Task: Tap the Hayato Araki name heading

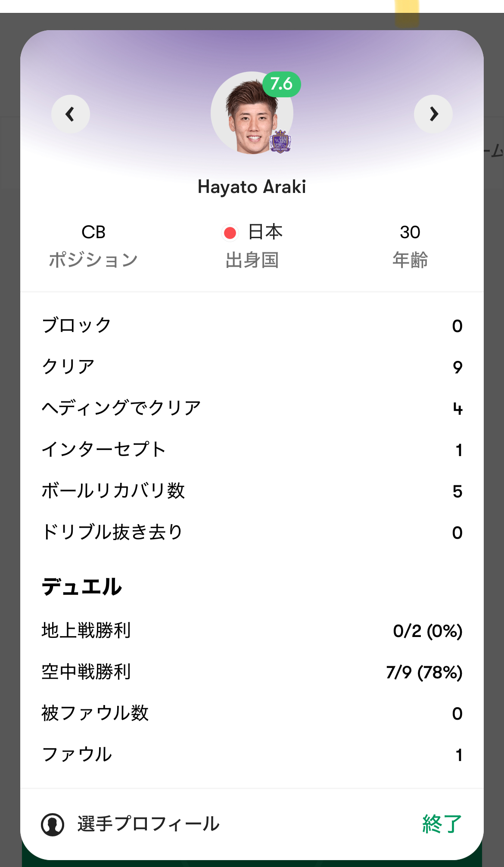Action: (x=252, y=187)
